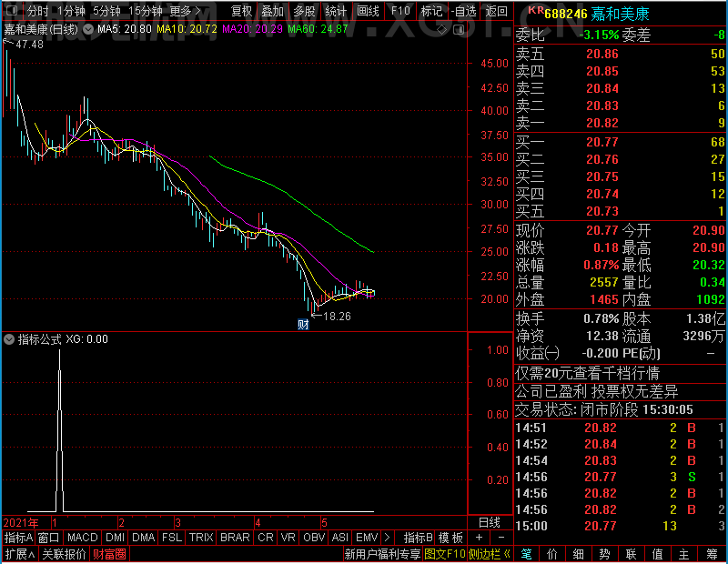
Task: Select the 5分钟 period
Action: pyautogui.click(x=106, y=11)
